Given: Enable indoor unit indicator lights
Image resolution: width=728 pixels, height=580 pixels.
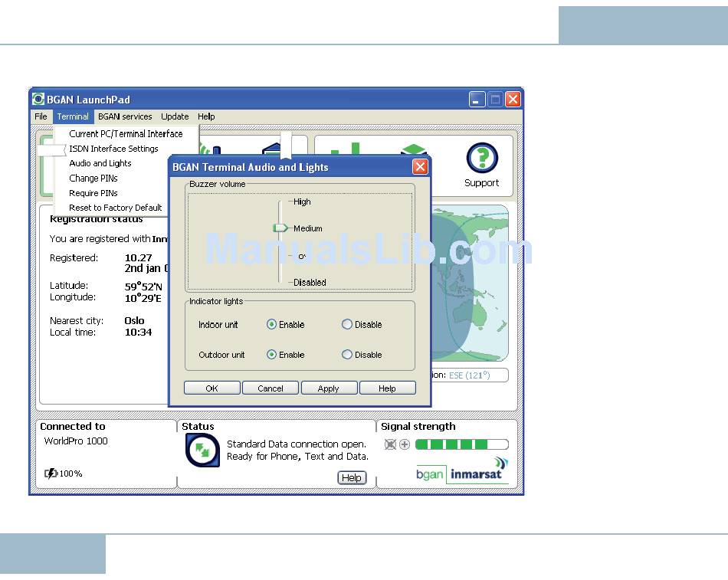Looking at the screenshot, I should 271,325.
